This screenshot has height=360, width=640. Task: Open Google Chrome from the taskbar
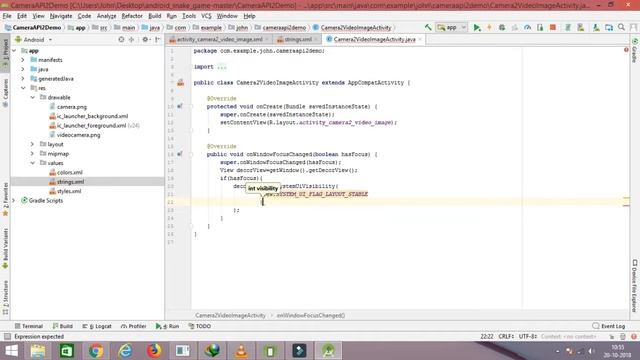tap(96, 351)
